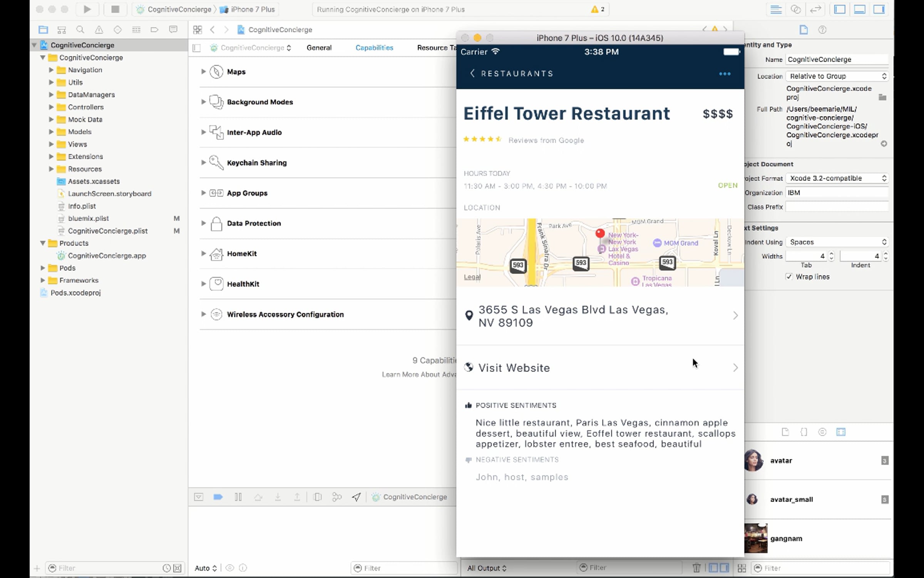This screenshot has height=578, width=924.
Task: Toggle the Wrap lines checkbox
Action: pos(789,277)
